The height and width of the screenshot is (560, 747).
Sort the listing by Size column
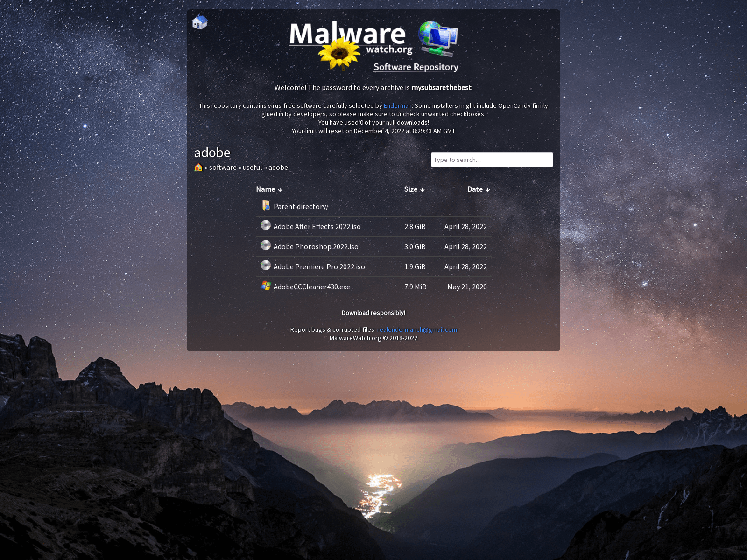coord(415,189)
